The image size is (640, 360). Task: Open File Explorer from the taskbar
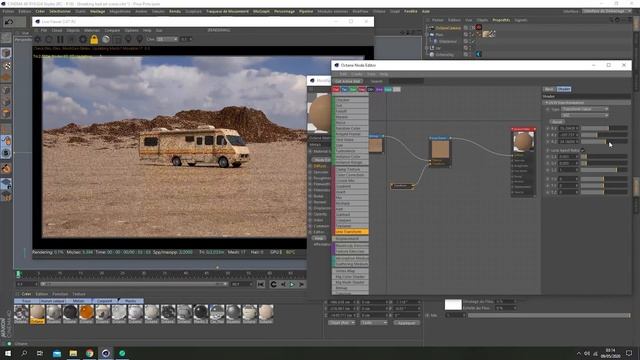click(73, 353)
